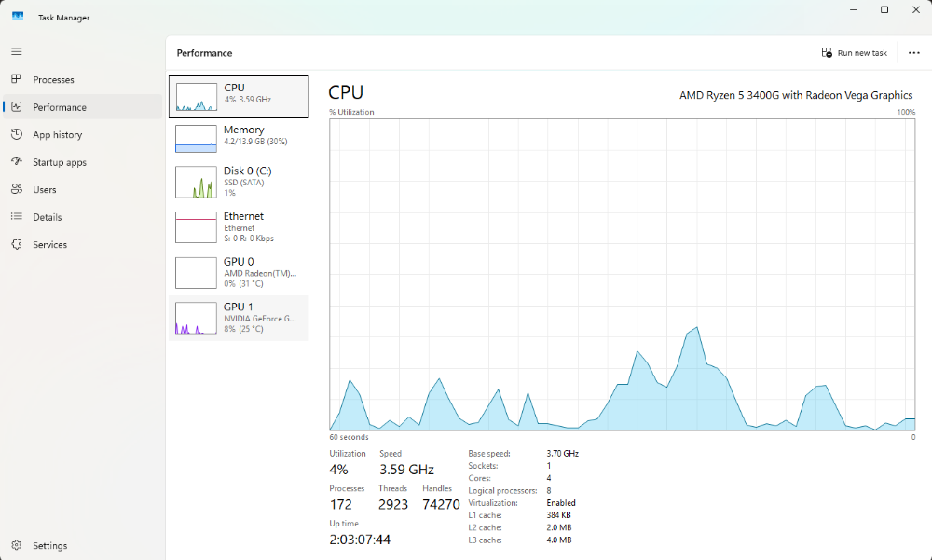This screenshot has height=560, width=932.
Task: Click the Run new task button
Action: (x=854, y=53)
